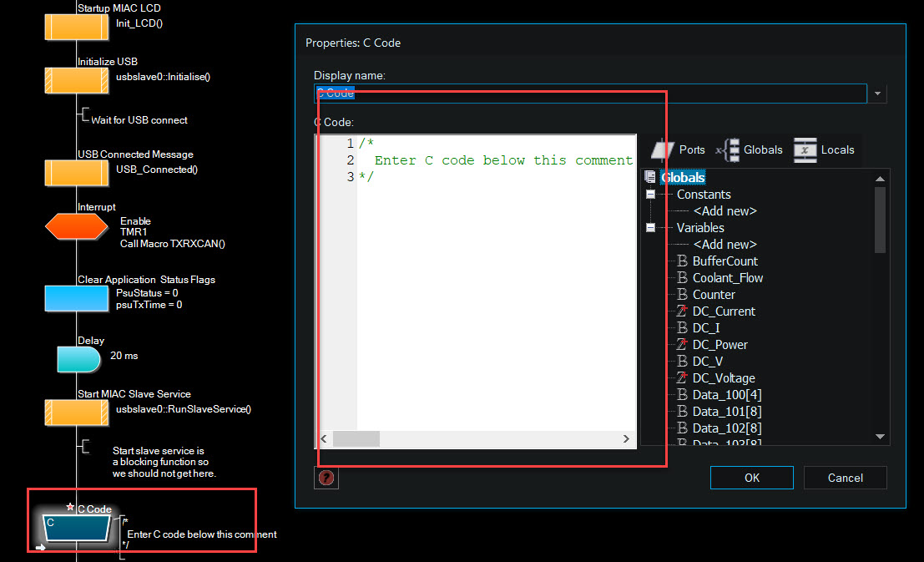Screen dimensions: 924x562
Task: Click the help question mark icon
Action: click(x=326, y=478)
